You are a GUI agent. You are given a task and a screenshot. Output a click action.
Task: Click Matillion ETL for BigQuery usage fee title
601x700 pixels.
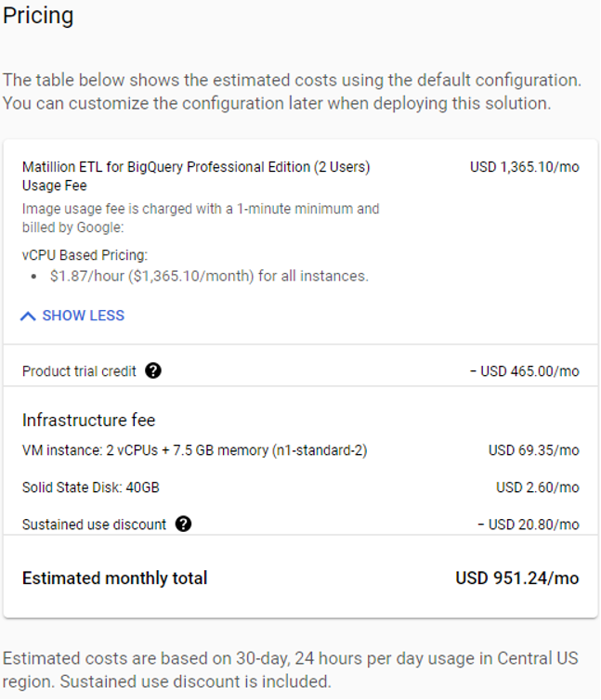(x=196, y=175)
